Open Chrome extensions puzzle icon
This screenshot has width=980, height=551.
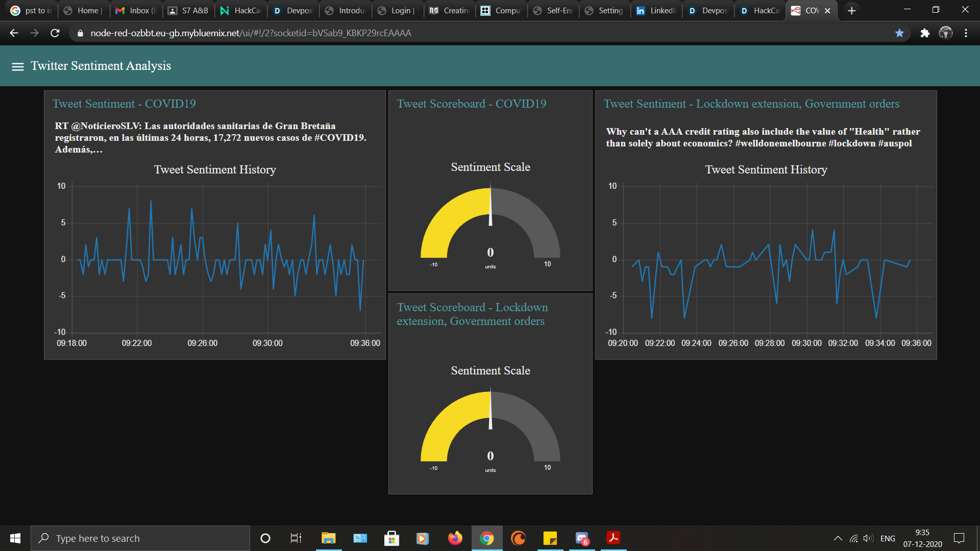pos(925,33)
